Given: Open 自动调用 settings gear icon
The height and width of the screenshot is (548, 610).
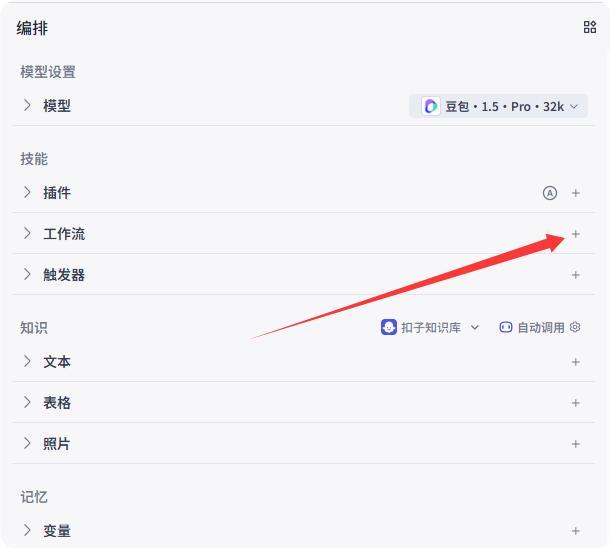Looking at the screenshot, I should pos(575,327).
